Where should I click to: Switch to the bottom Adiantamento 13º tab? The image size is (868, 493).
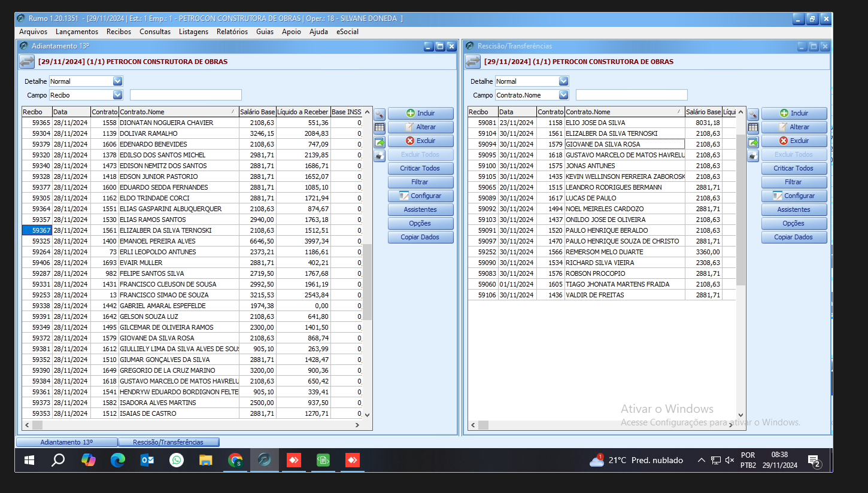click(66, 442)
